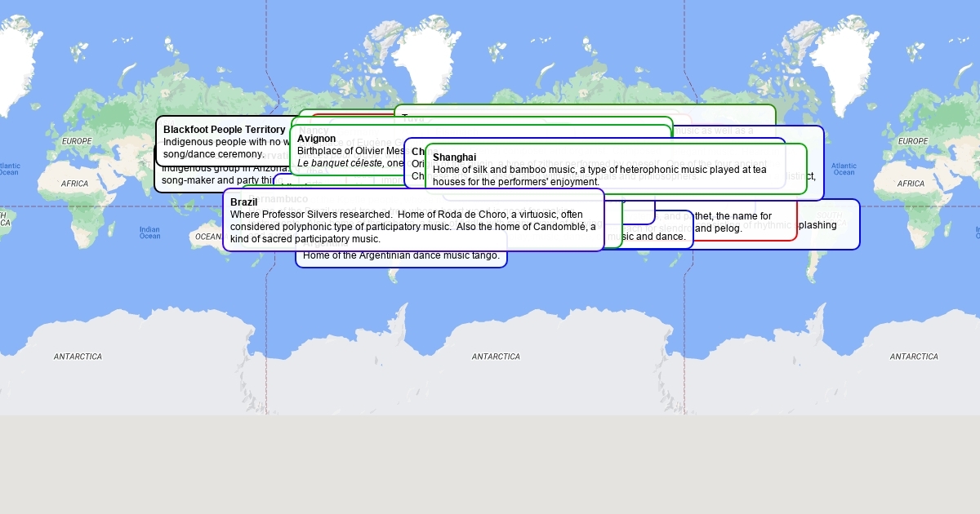Image resolution: width=980 pixels, height=514 pixels.
Task: Select the partially hidden Nancy box title
Action: click(314, 130)
